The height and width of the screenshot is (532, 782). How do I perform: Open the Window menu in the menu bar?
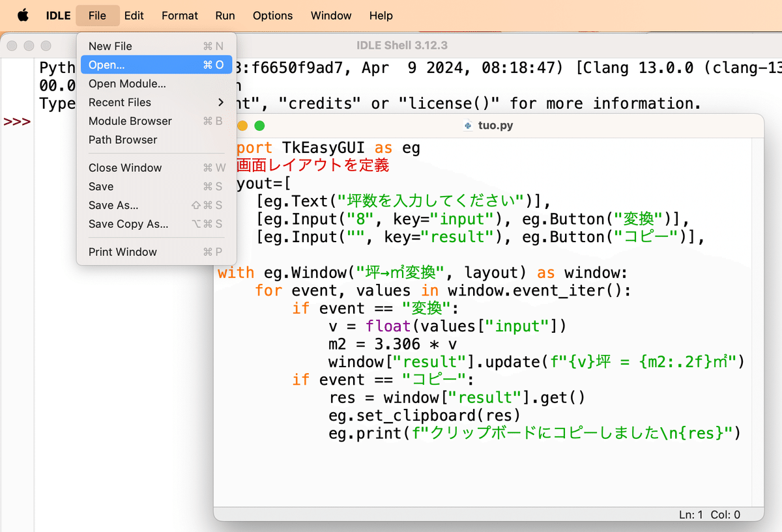[x=330, y=15]
